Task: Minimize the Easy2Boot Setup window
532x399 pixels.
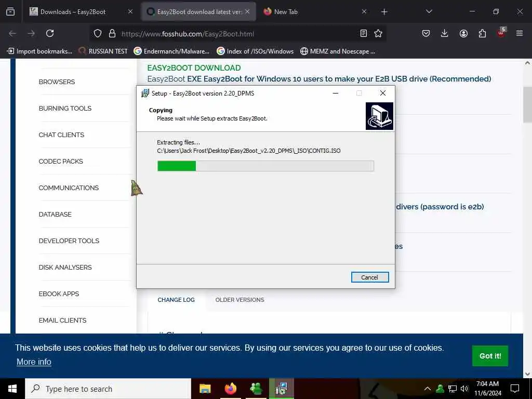Action: coord(336,93)
